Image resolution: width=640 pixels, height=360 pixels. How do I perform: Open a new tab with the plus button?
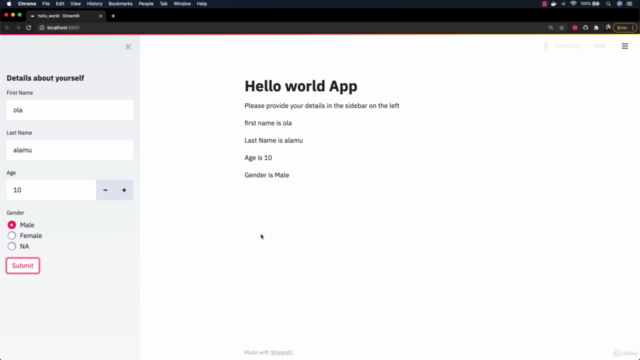pos(113,16)
